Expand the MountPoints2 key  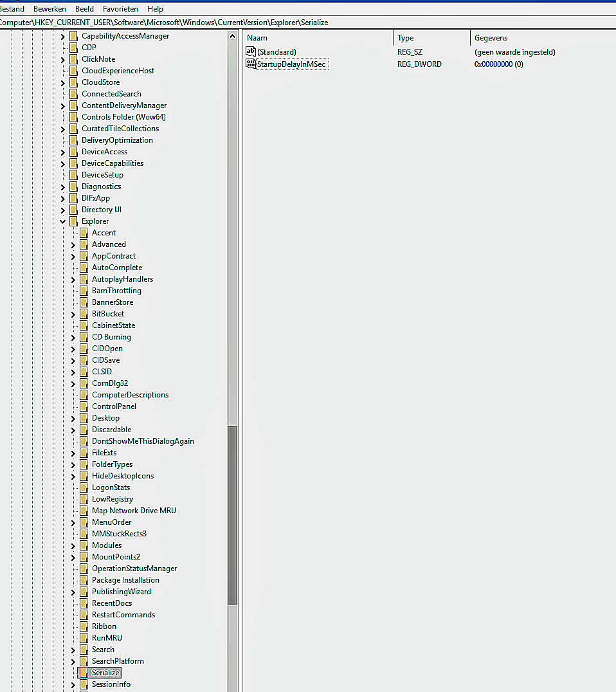coord(73,558)
